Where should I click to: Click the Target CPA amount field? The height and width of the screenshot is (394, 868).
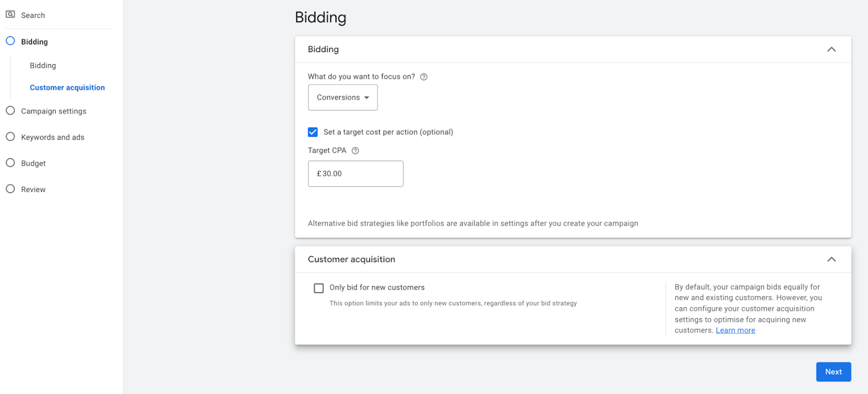(x=356, y=174)
